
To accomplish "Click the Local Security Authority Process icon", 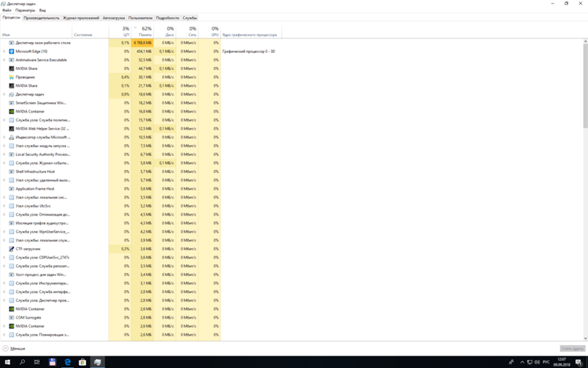I will tap(11, 155).
